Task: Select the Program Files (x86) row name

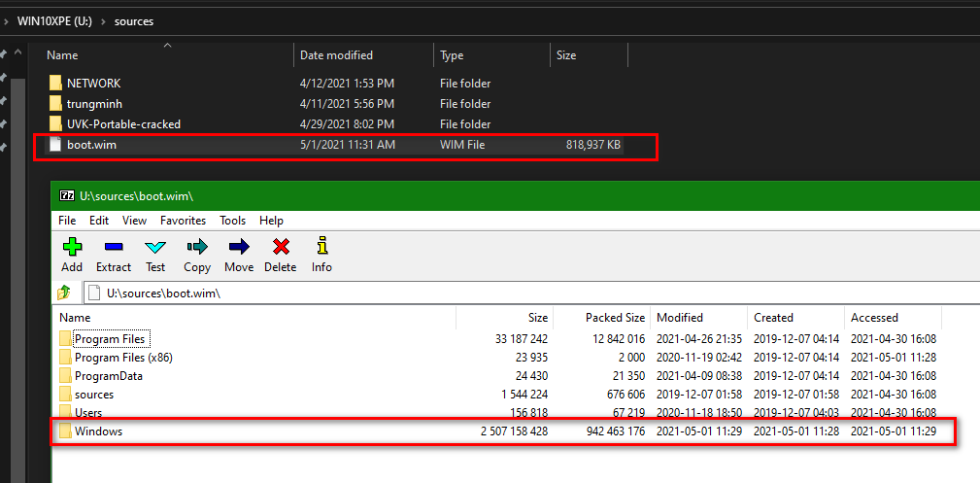Action: click(x=123, y=358)
